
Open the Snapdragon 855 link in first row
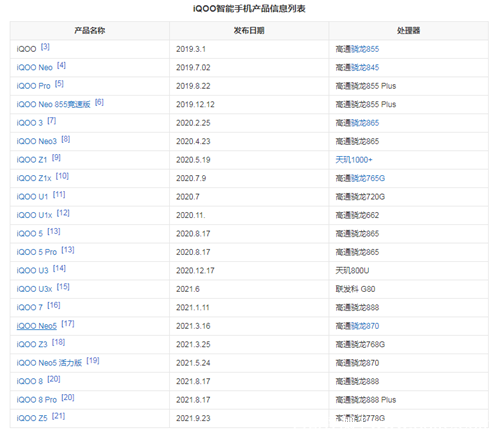pos(365,49)
